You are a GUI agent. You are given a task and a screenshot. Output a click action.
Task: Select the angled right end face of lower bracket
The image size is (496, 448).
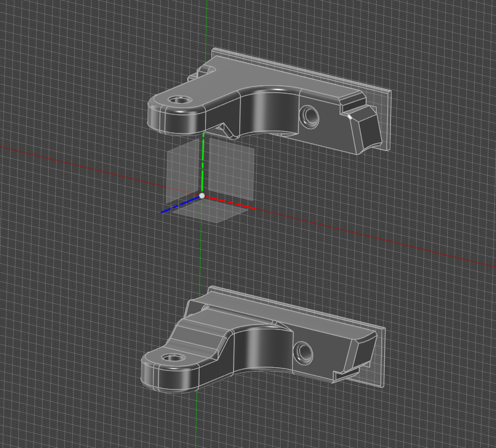(x=364, y=352)
